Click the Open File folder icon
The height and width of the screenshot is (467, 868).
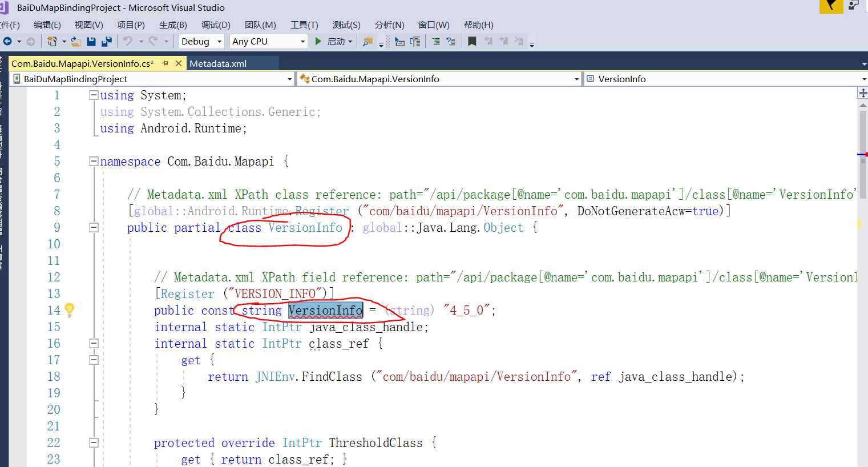pyautogui.click(x=75, y=41)
